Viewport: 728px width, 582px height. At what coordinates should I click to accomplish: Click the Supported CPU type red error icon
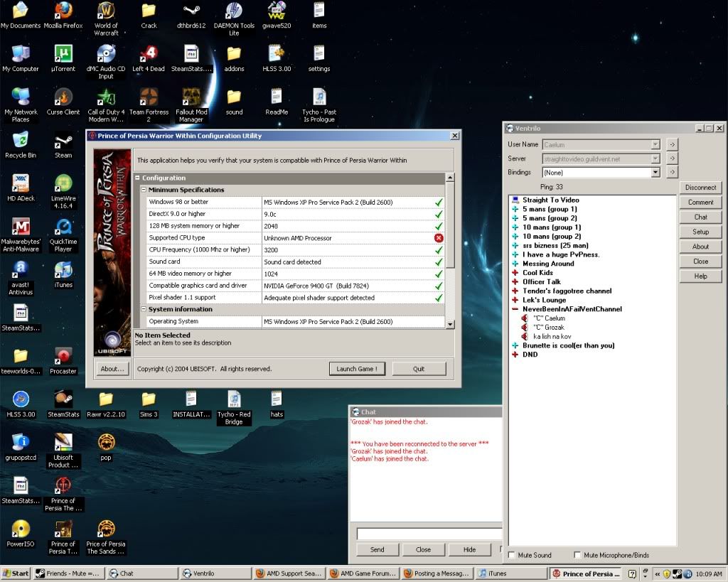click(x=439, y=238)
